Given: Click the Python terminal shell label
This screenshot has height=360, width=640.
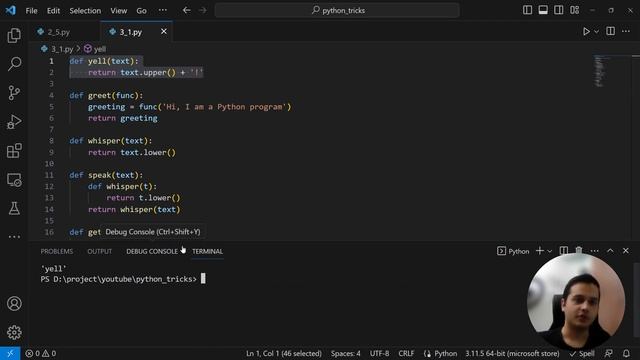Looking at the screenshot, I should pyautogui.click(x=513, y=251).
